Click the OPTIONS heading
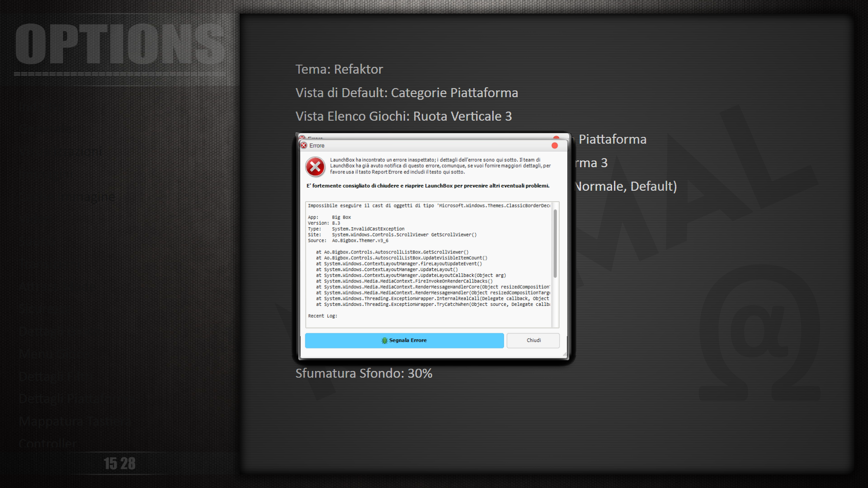Screen dimensions: 868x488 coord(120,44)
